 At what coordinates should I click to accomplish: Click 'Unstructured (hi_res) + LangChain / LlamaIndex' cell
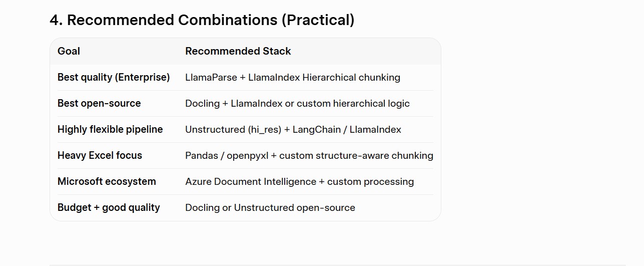pos(293,129)
